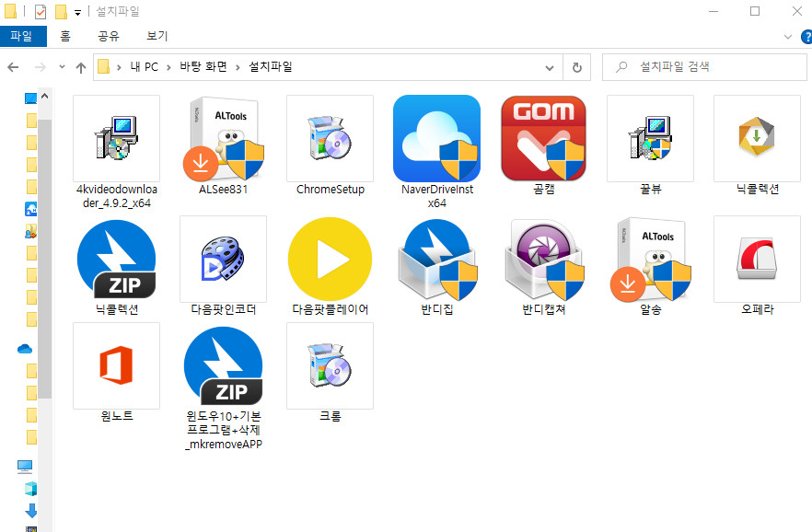Select the 오페라 installer icon
Image resolution: width=812 pixels, height=532 pixels.
click(757, 259)
